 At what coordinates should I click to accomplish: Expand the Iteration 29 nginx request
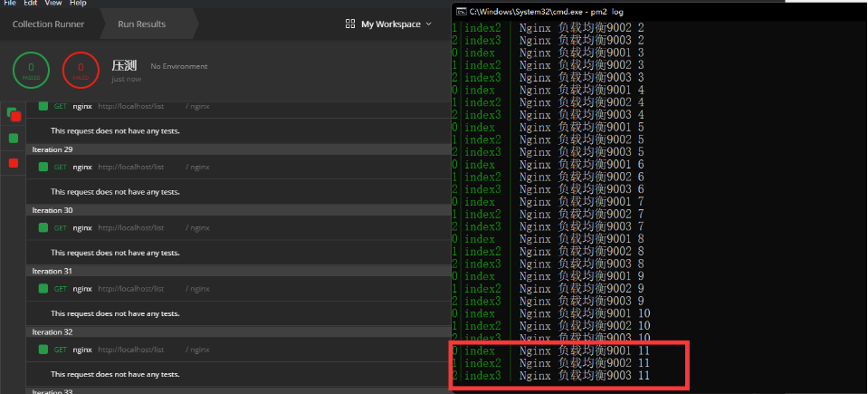82,168
